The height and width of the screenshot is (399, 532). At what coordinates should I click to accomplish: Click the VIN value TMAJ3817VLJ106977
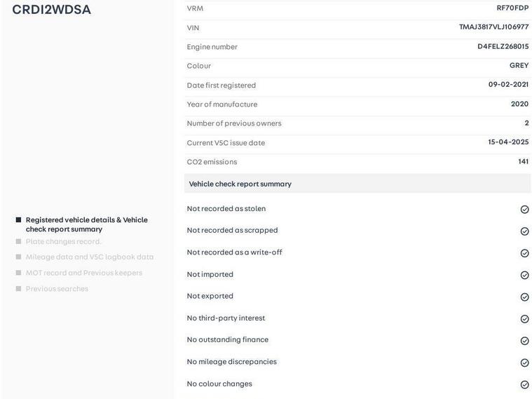493,27
